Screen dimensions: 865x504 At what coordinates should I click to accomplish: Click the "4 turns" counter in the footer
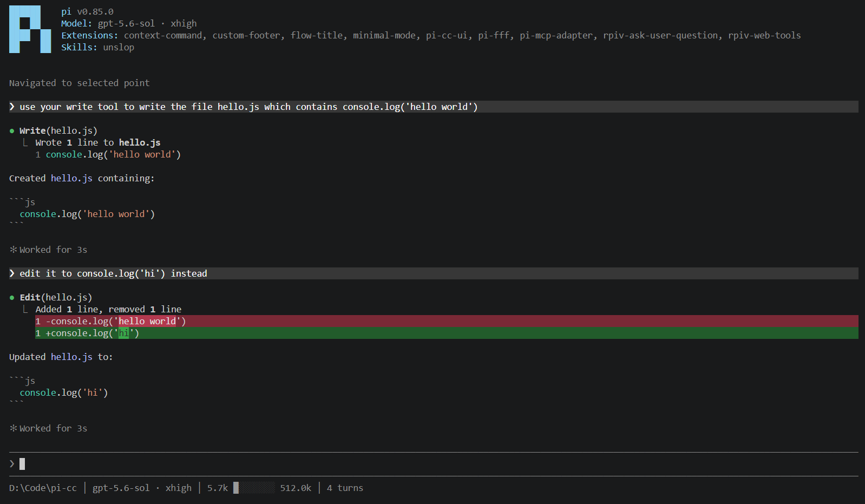coord(345,488)
